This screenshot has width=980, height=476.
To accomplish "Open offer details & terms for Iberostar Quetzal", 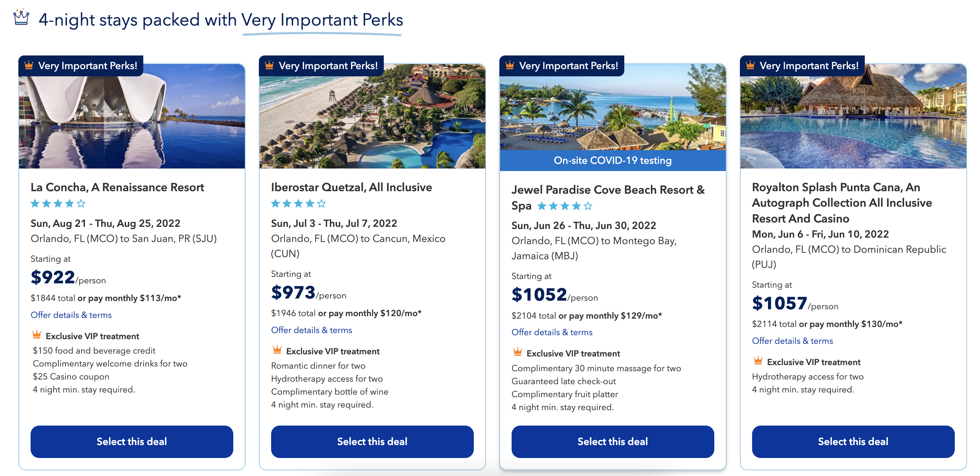I will [311, 330].
